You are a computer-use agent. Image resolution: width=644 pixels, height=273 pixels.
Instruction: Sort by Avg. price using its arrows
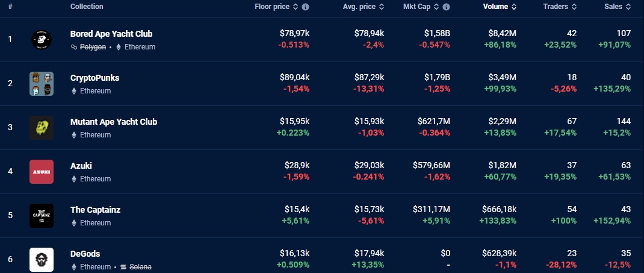click(x=381, y=7)
